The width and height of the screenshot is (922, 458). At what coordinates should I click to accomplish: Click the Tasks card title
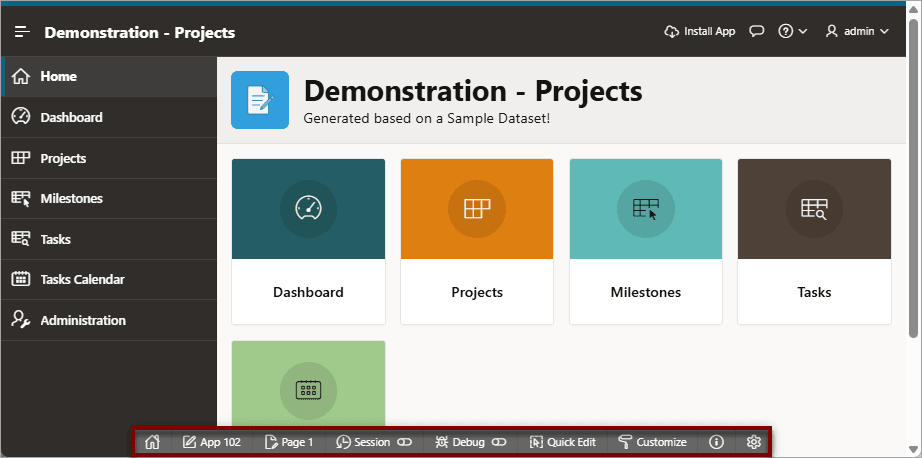pyautogui.click(x=814, y=292)
